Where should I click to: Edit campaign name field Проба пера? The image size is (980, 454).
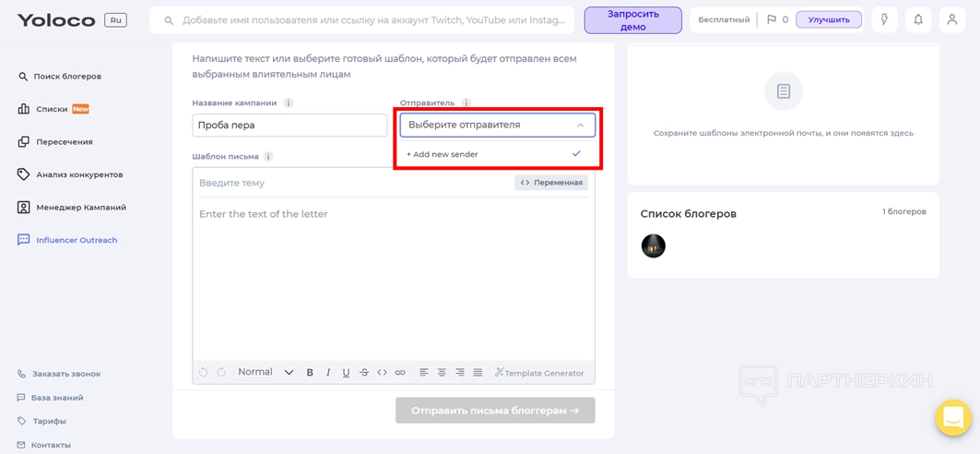290,125
